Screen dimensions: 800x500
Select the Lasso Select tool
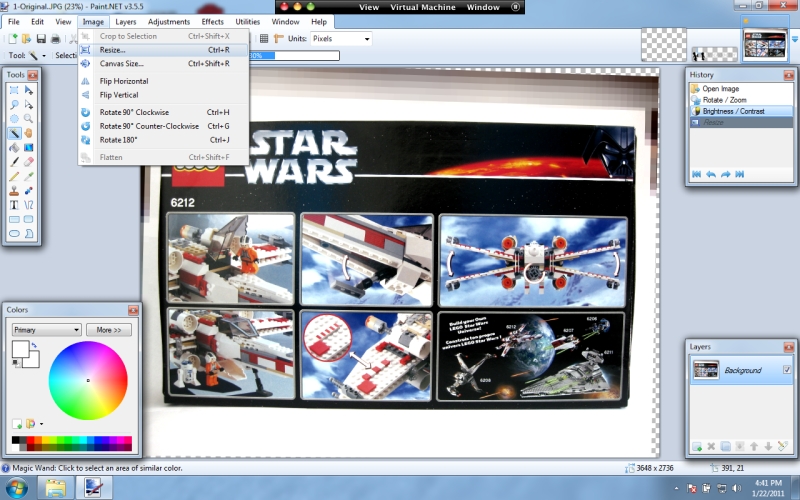point(14,105)
